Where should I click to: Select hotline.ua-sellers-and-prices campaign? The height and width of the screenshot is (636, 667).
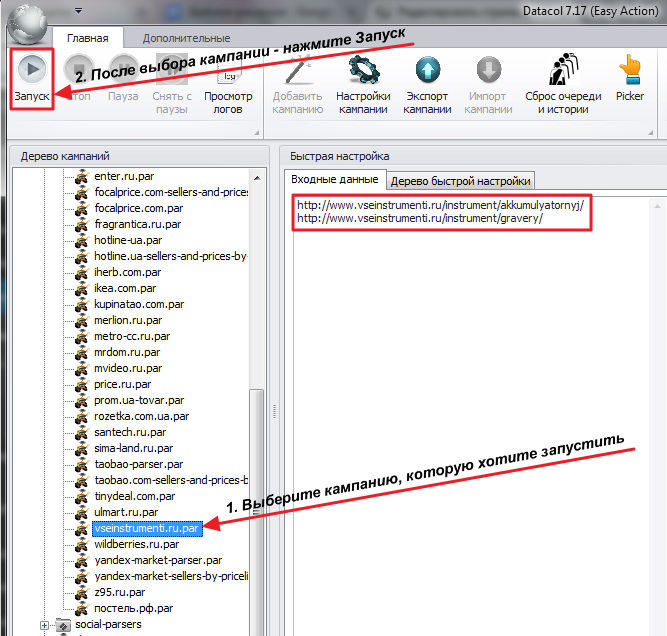(x=171, y=257)
